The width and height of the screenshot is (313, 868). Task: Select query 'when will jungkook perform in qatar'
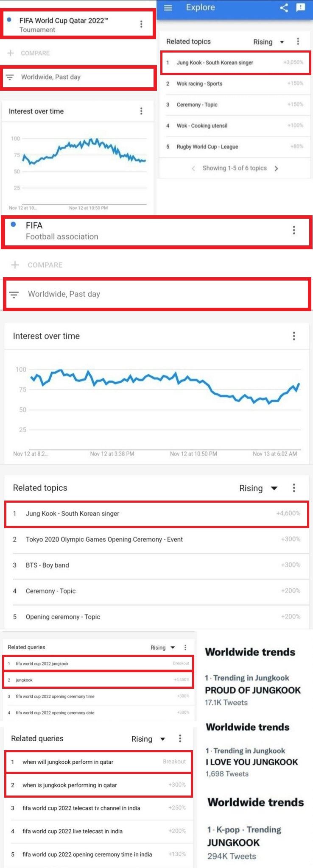click(68, 762)
